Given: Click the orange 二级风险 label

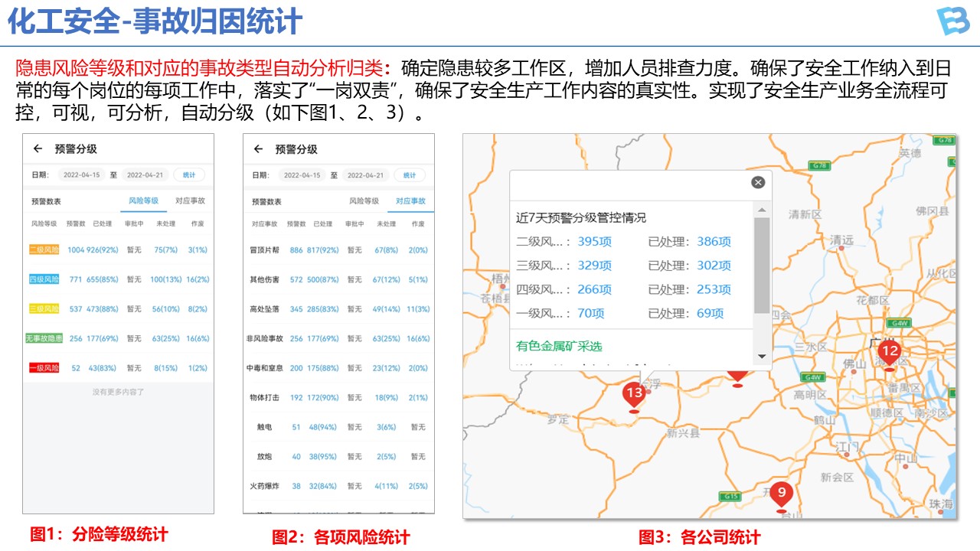Looking at the screenshot, I should pos(44,250).
